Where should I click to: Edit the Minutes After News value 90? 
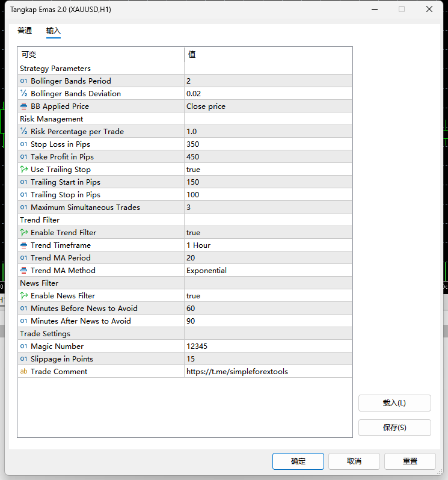pos(268,321)
